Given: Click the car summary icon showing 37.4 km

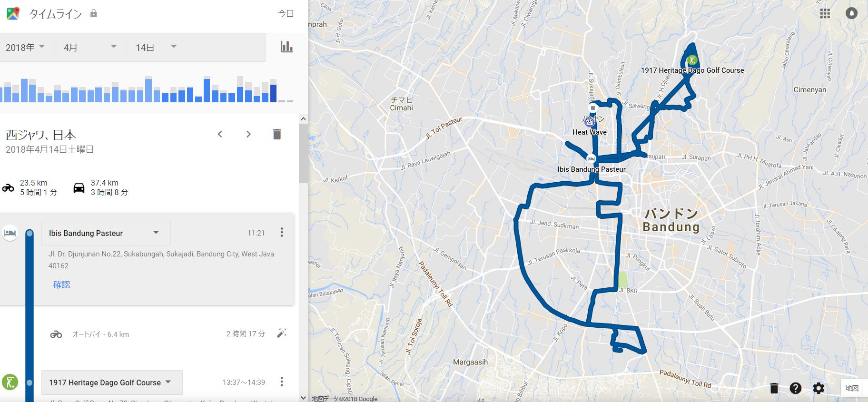Looking at the screenshot, I should tap(79, 188).
